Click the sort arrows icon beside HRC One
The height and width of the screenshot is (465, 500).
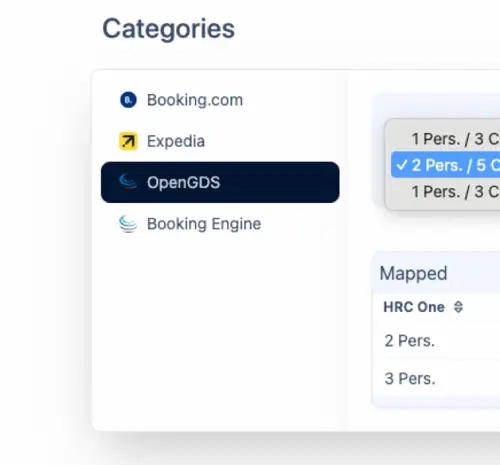tap(458, 307)
